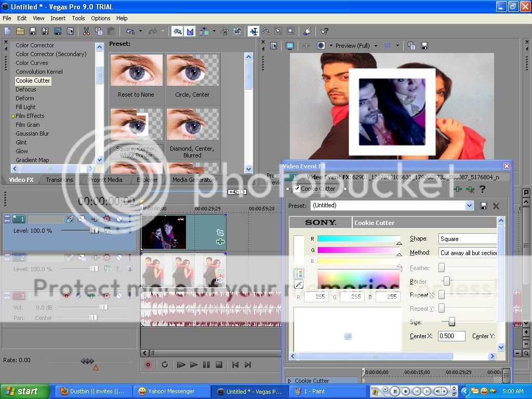Cut the selection with the scissors icon
The height and width of the screenshot is (399, 532).
pos(87,32)
